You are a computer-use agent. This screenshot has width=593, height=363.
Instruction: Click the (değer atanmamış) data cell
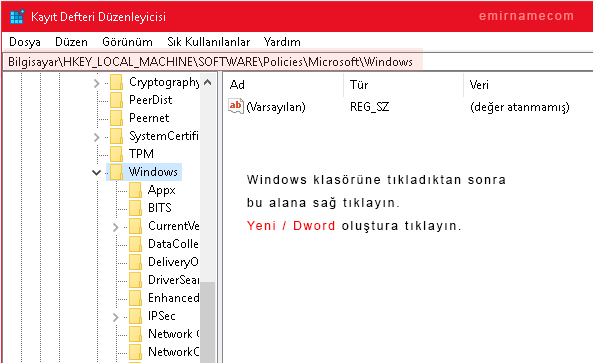520,107
